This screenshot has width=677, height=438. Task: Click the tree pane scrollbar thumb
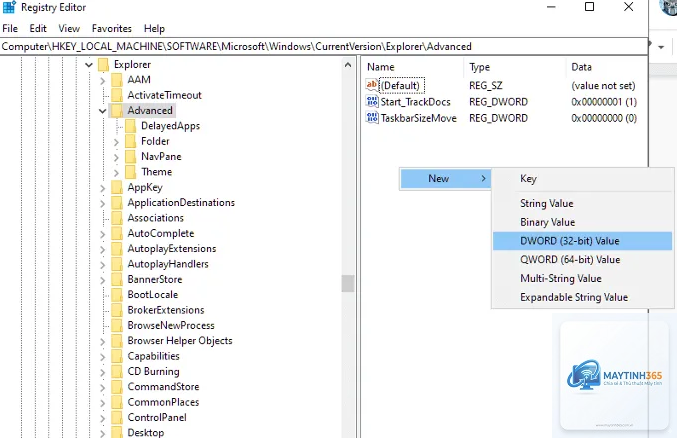[x=348, y=284]
